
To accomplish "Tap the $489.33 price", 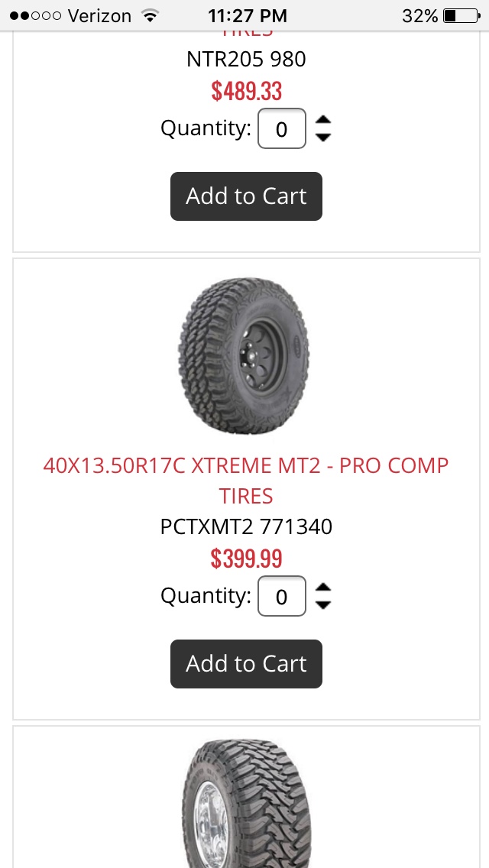I will click(x=246, y=91).
